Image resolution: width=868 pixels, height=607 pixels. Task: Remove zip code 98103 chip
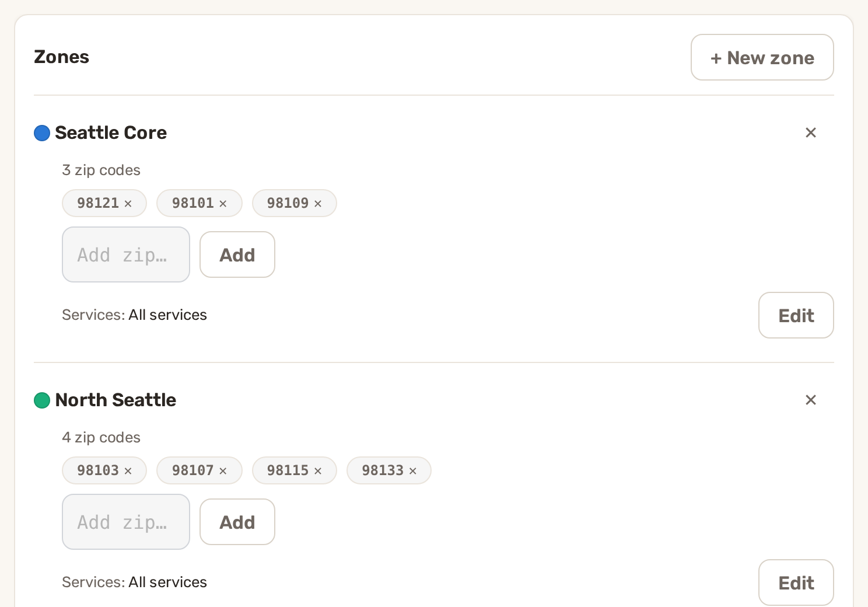[x=128, y=471]
